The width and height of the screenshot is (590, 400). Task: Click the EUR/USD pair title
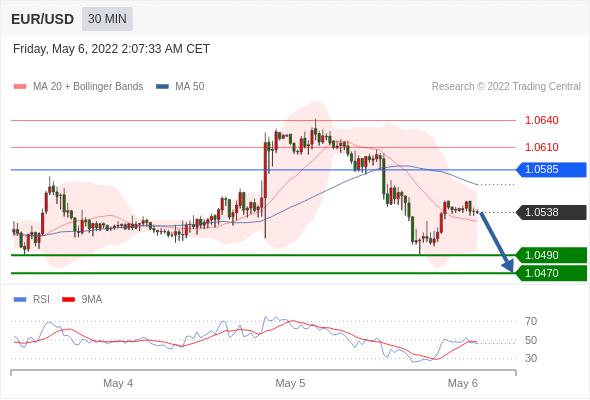coord(43,19)
